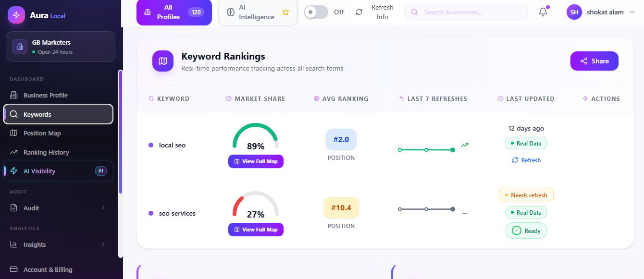Click the MARKET SHARE column header
The image size is (644, 279).
(x=256, y=98)
